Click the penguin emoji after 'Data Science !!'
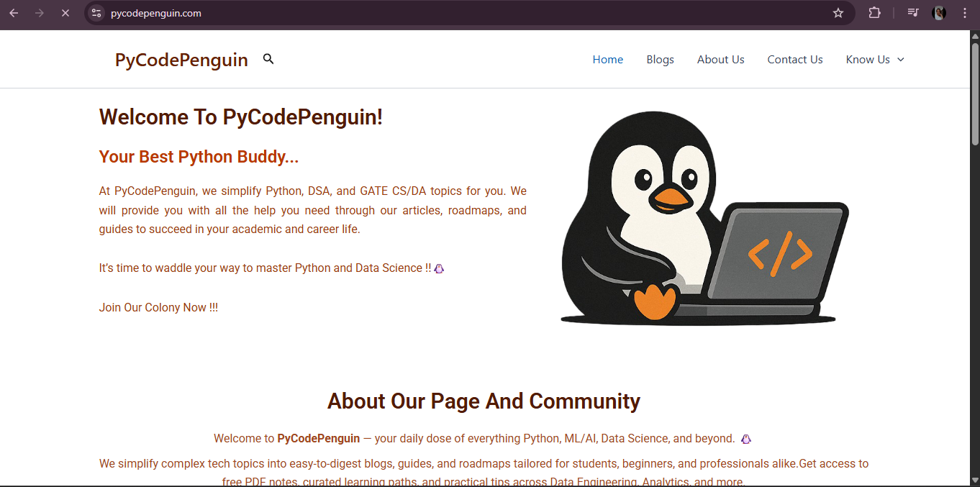This screenshot has height=487, width=980. (440, 268)
